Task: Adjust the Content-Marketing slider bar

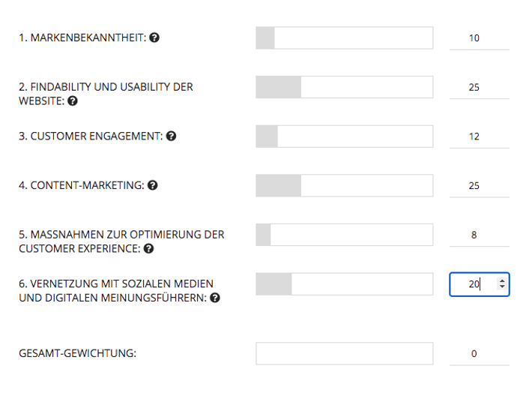Action: [345, 185]
